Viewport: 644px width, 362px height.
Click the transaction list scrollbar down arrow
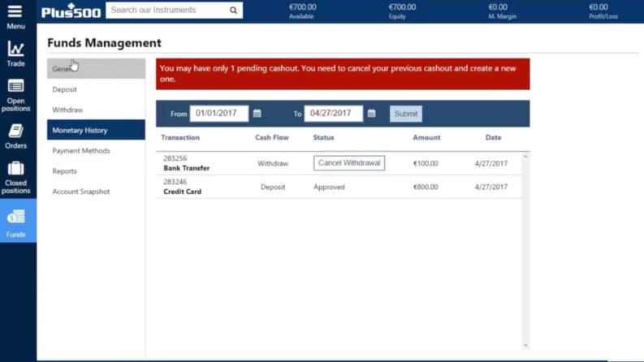(525, 345)
